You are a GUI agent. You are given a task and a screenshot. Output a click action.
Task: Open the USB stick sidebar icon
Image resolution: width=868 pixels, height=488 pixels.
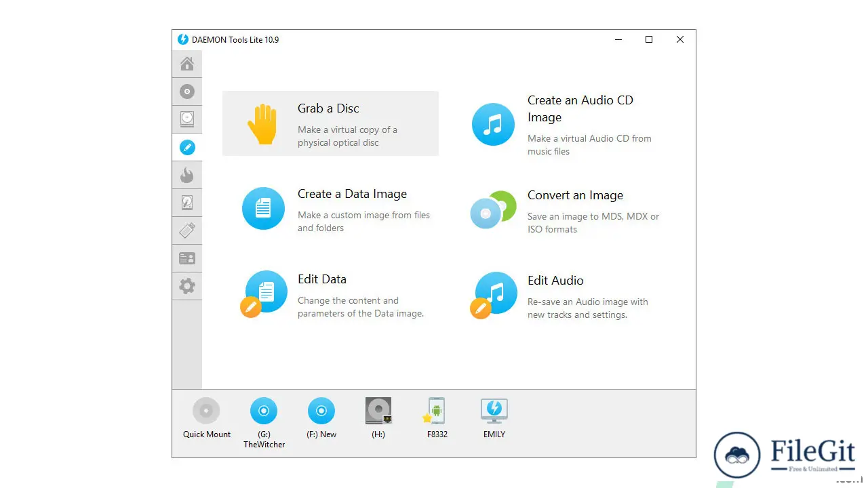click(x=187, y=230)
